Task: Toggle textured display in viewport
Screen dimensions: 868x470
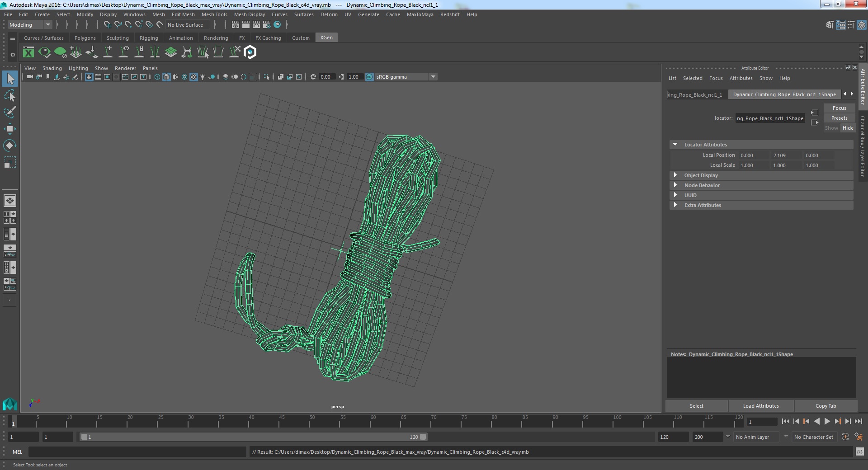Action: 193,77
